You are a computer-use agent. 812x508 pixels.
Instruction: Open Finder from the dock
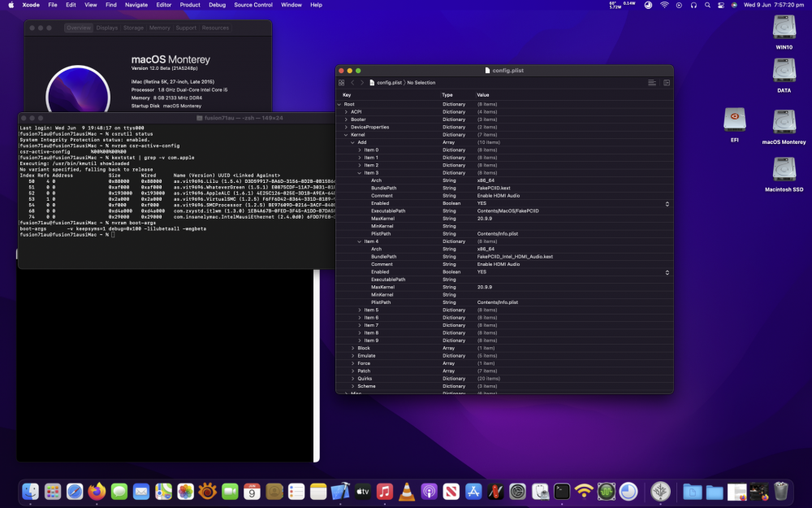tap(31, 492)
